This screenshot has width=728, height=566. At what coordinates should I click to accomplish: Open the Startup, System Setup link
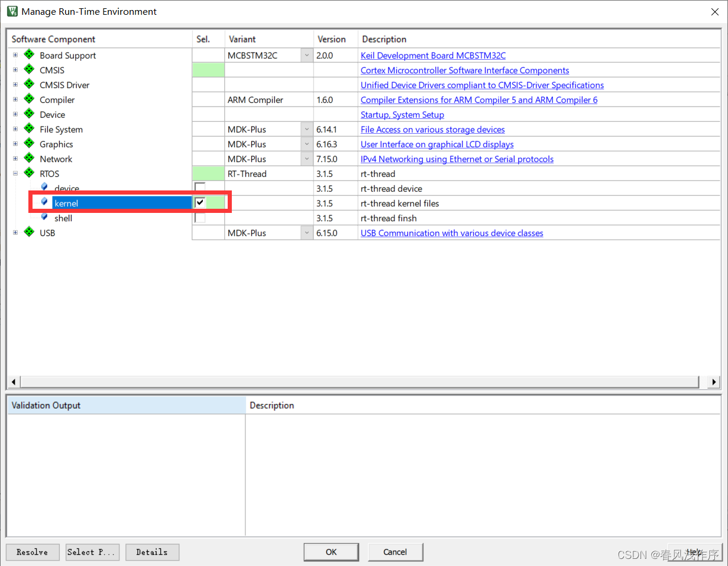(x=402, y=115)
